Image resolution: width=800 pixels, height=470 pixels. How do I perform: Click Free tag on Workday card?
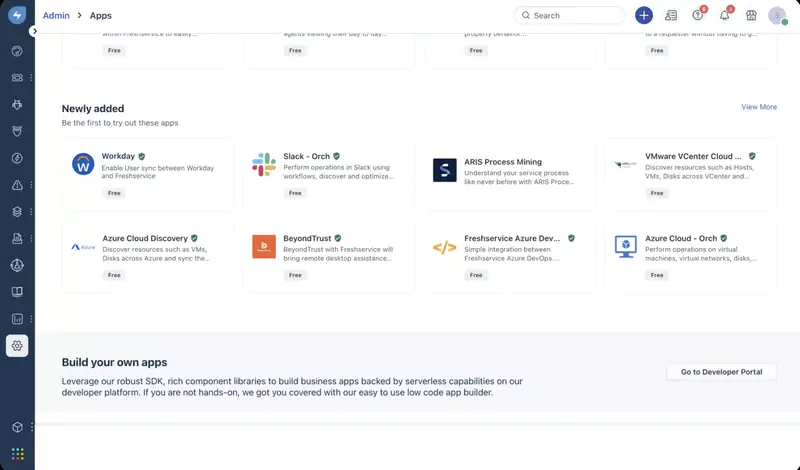(x=114, y=193)
